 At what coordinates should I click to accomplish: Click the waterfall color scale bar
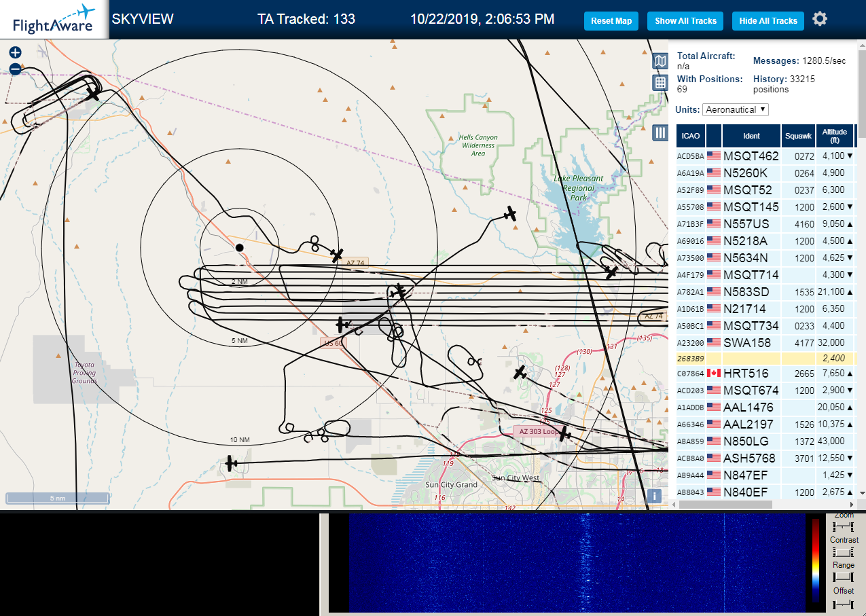[x=815, y=560]
